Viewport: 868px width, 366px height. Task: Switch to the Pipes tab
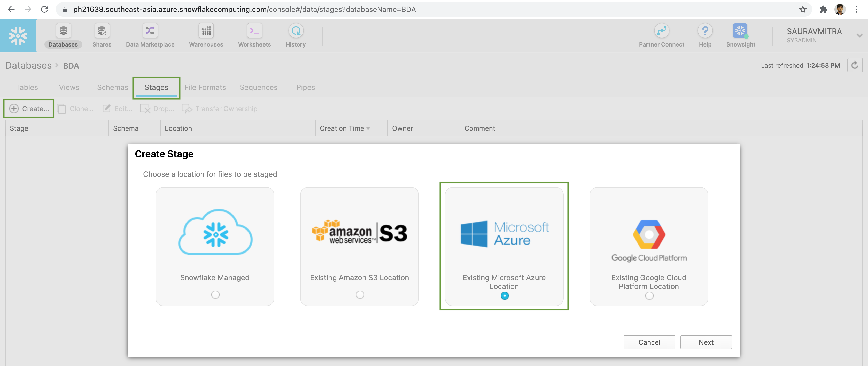pos(306,87)
